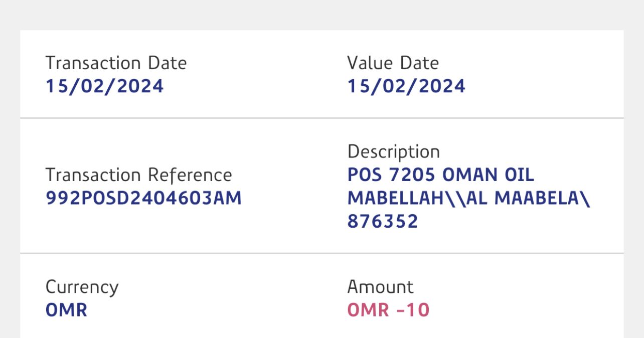Click the Value Date label
The width and height of the screenshot is (644, 338).
click(393, 63)
